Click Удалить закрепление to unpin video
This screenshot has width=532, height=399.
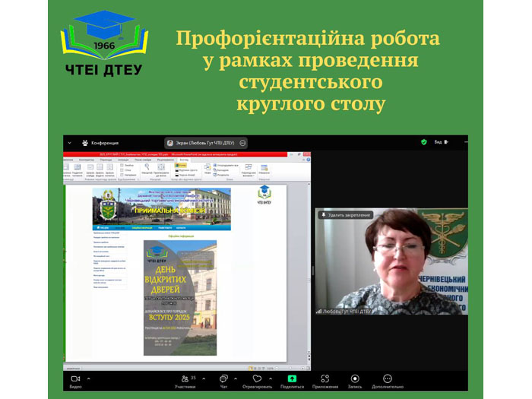coord(348,215)
